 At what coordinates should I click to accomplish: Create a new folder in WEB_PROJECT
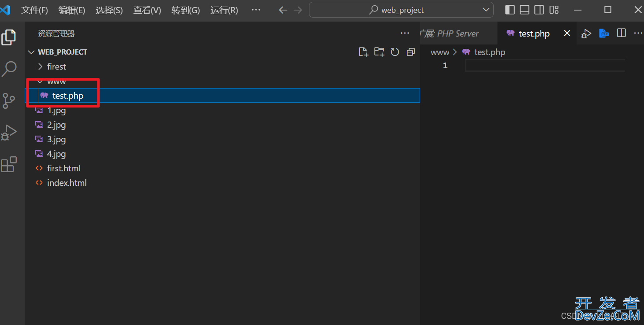point(379,52)
